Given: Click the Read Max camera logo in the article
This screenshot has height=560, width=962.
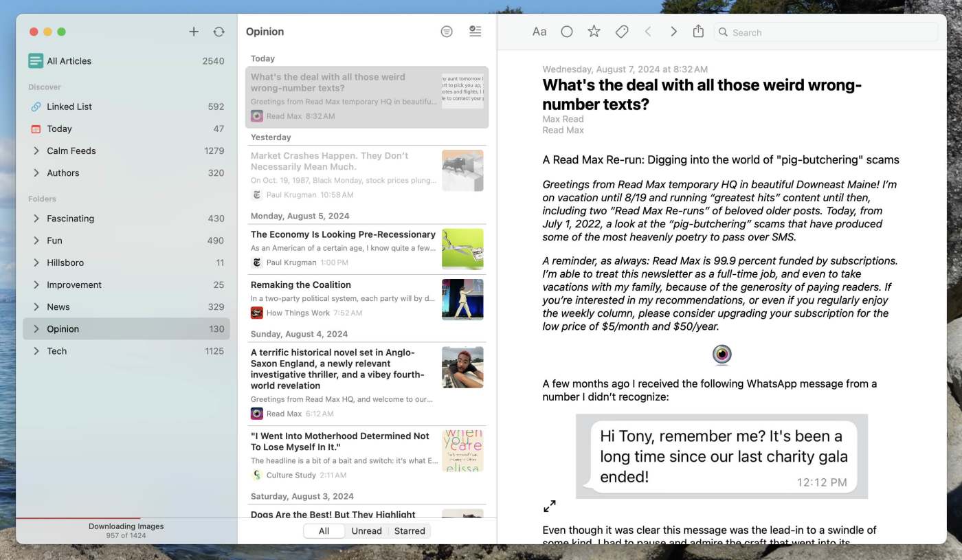Looking at the screenshot, I should 721,355.
